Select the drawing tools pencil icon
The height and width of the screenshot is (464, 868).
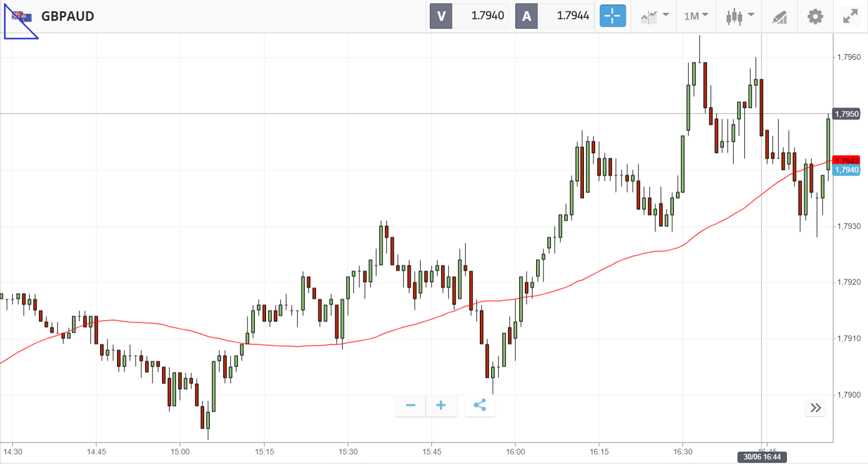tap(779, 17)
